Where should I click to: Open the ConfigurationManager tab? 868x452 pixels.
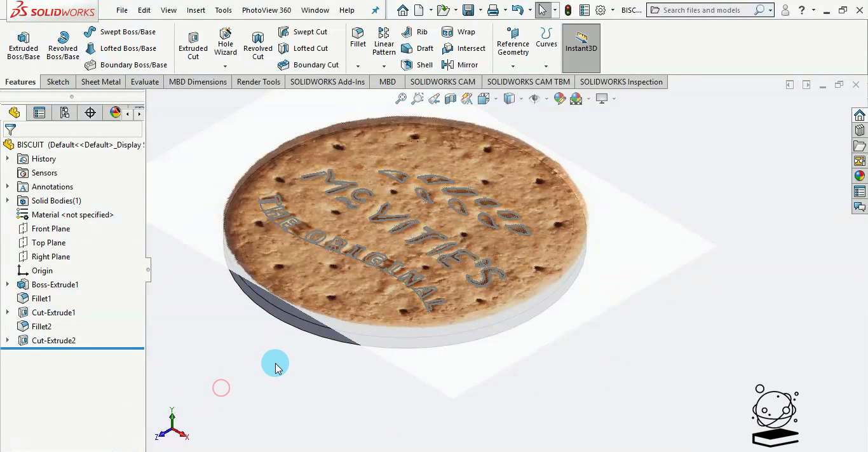point(65,113)
